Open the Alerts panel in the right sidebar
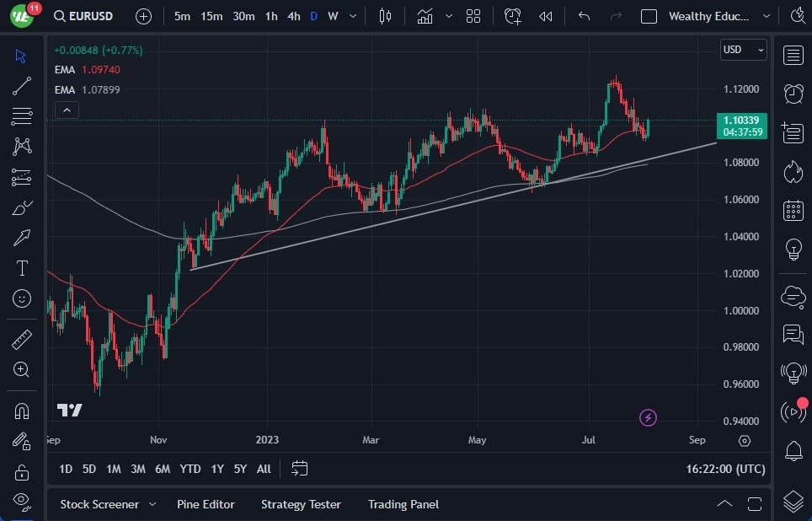 pos(793,93)
